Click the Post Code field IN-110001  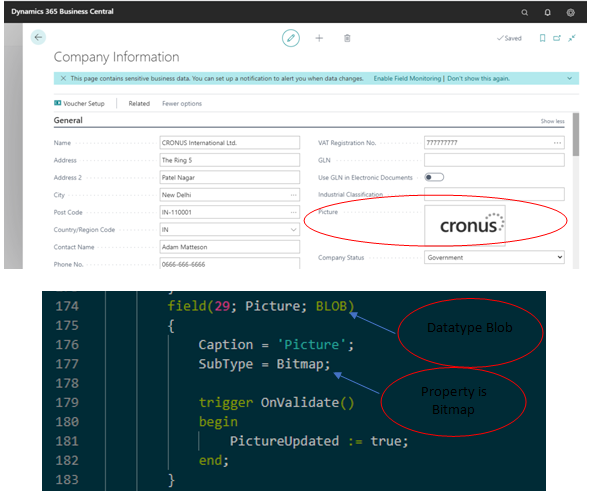coord(230,212)
